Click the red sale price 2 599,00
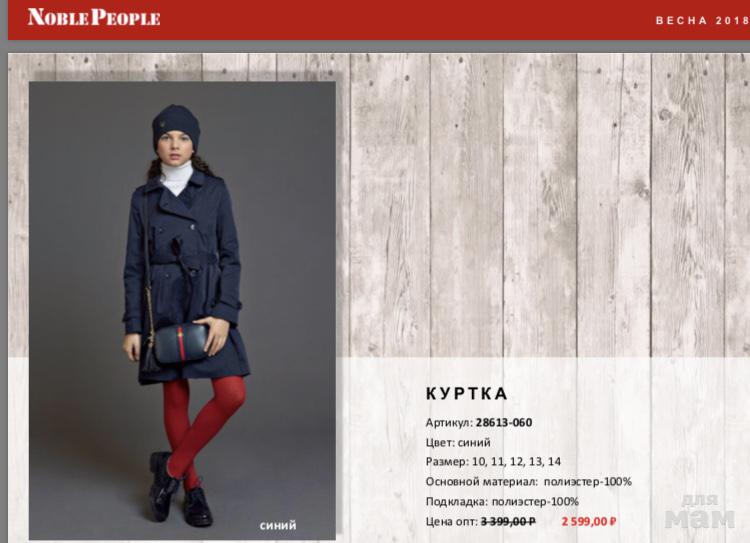This screenshot has height=543, width=750. 588,521
